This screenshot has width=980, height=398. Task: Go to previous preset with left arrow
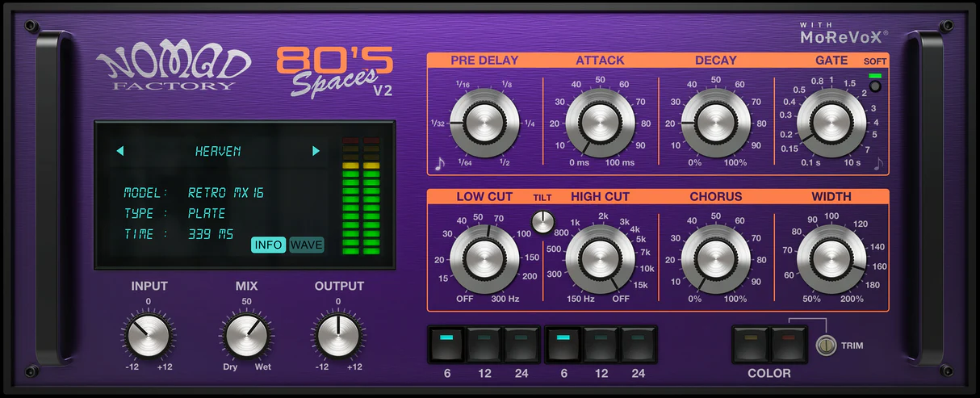pyautogui.click(x=120, y=151)
